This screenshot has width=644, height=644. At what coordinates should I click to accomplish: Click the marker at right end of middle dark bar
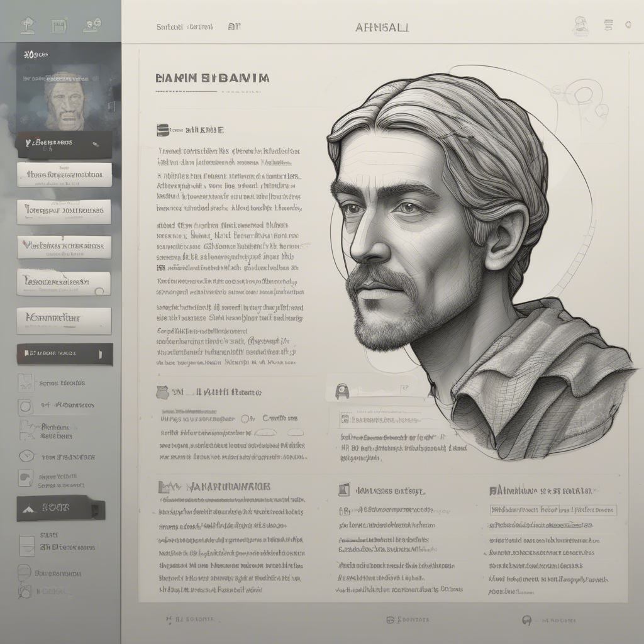tap(100, 354)
